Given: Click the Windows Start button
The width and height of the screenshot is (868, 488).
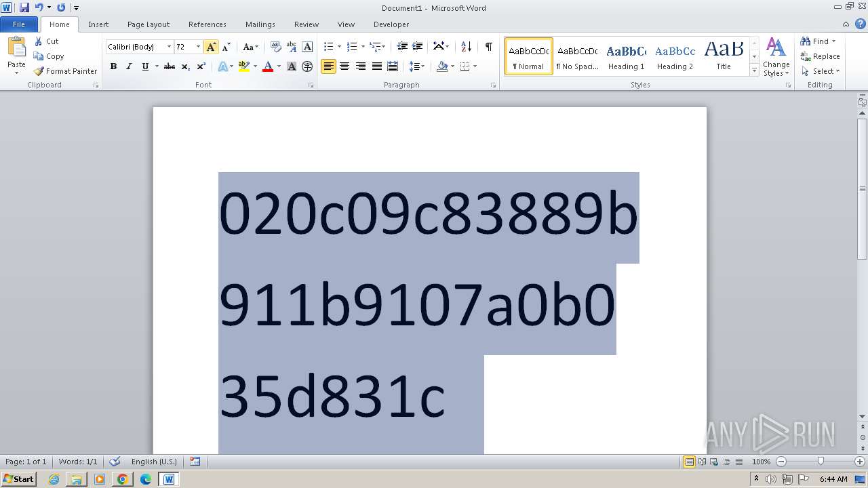Looking at the screenshot, I should (x=18, y=479).
